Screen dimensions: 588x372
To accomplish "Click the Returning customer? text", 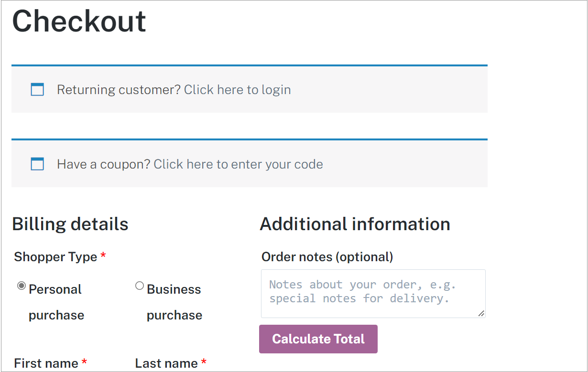I will (119, 90).
